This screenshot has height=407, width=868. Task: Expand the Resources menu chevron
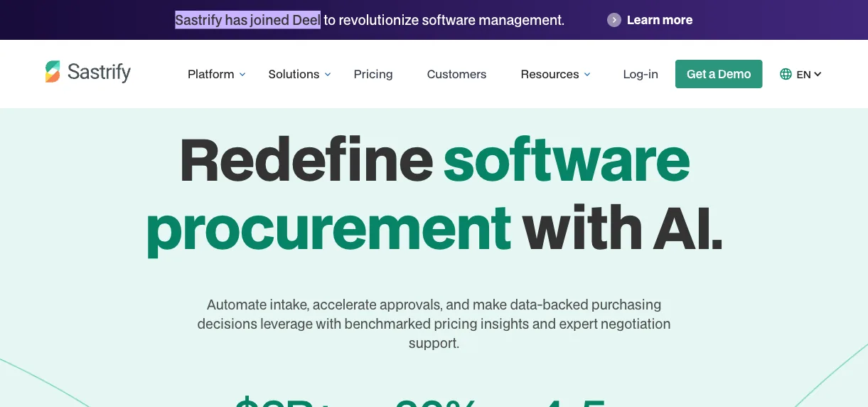coord(587,74)
